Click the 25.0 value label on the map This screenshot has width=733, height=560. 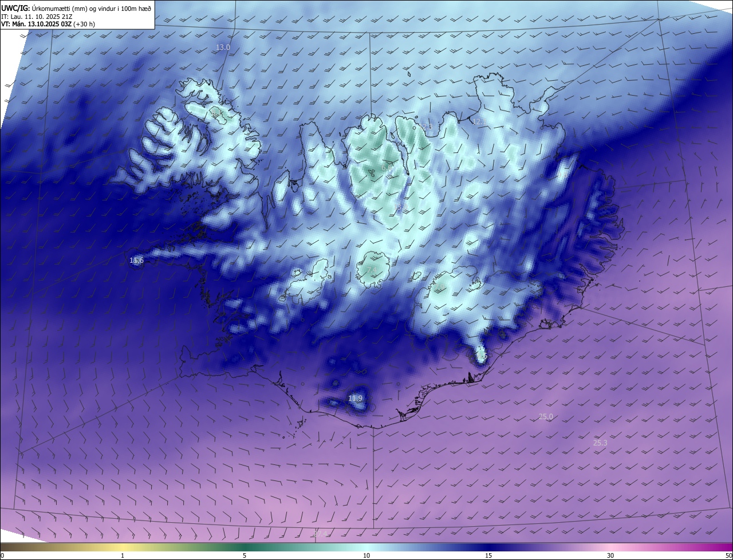(x=546, y=416)
